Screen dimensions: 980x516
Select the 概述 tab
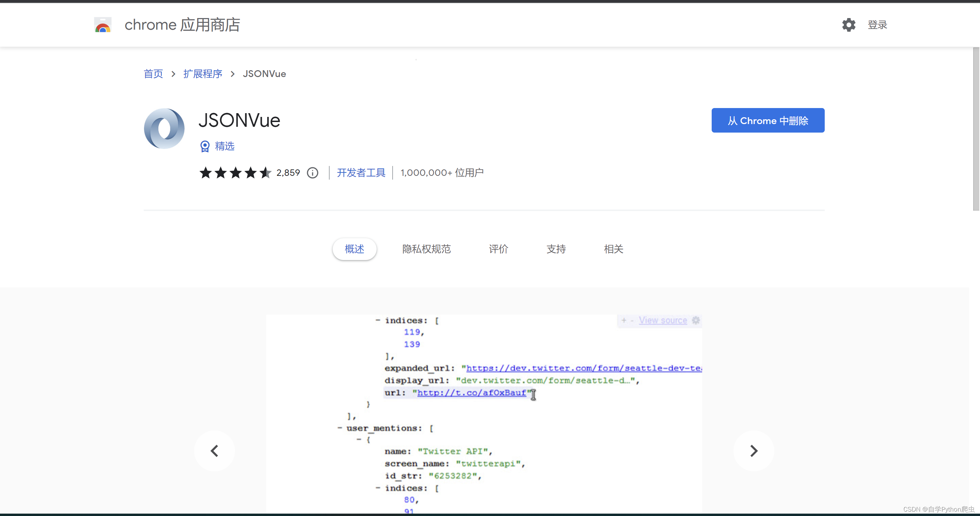(354, 249)
